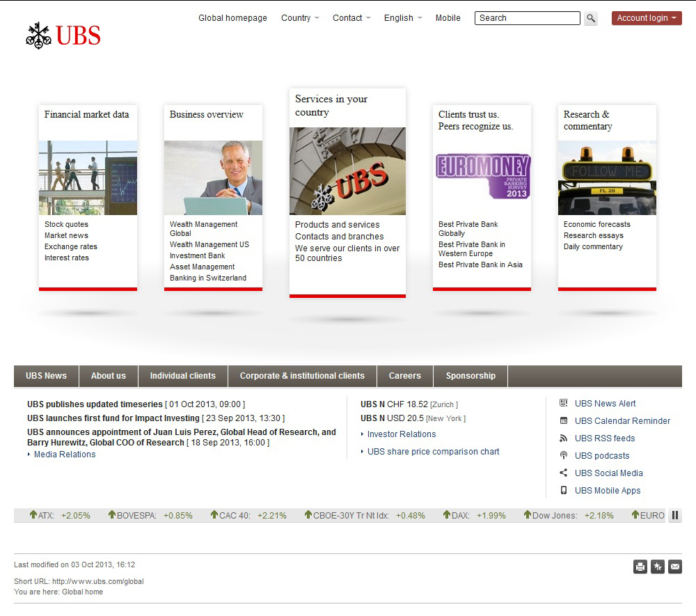Open Best Private Bank in Asia link
696x616 pixels.
pyautogui.click(x=480, y=264)
